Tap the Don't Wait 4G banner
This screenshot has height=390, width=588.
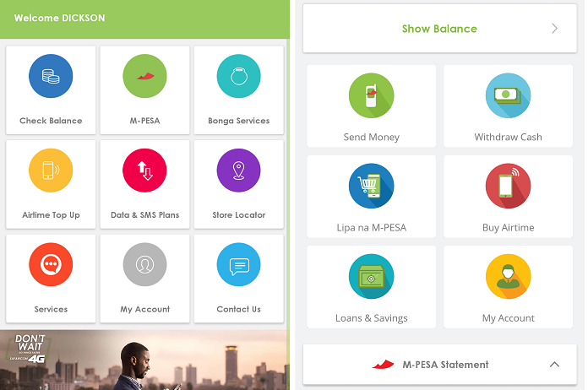[144, 360]
